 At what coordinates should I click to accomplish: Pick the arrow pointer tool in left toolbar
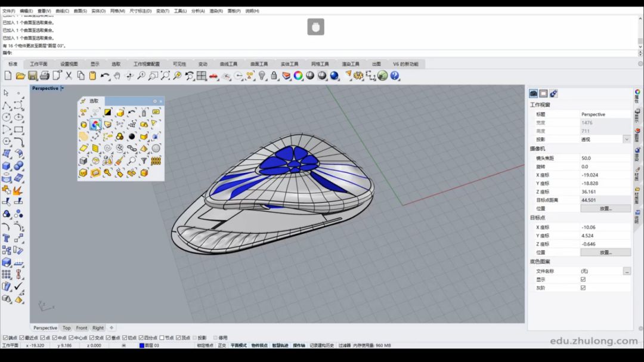tap(6, 93)
